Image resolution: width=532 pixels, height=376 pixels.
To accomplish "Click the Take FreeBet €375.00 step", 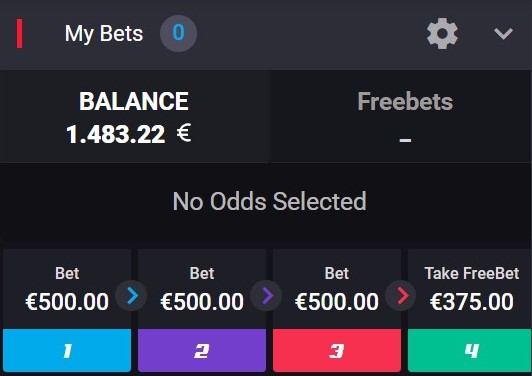I will [x=470, y=289].
